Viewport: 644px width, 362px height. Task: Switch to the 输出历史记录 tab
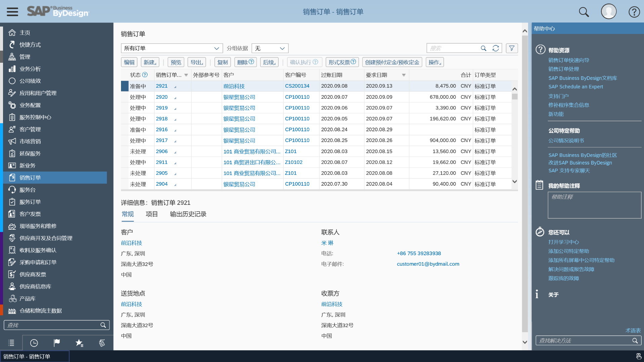tap(188, 214)
